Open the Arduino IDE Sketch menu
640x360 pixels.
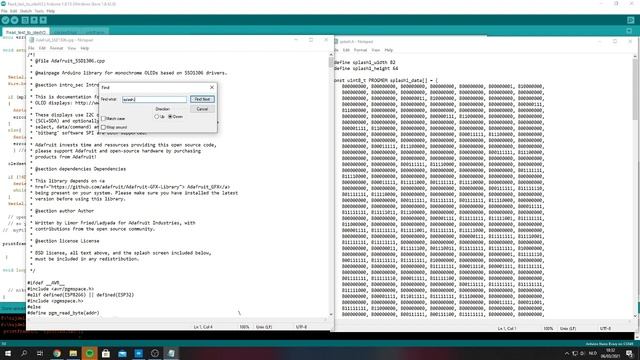pyautogui.click(x=26, y=11)
